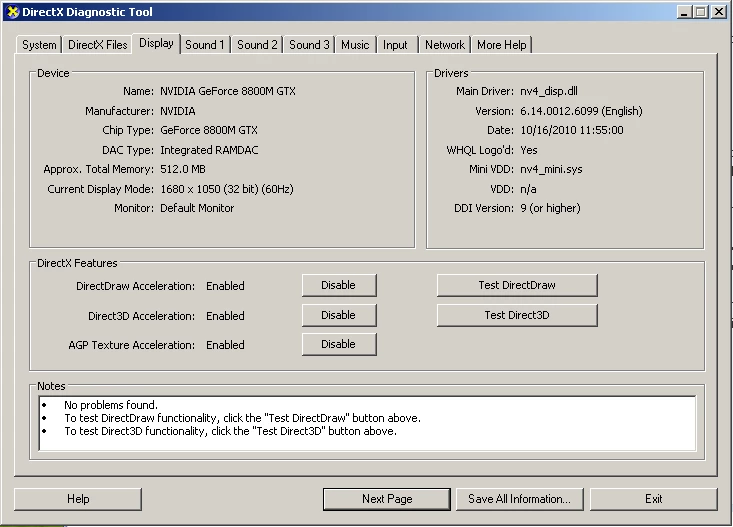Viewport: 733px width, 527px height.
Task: Open the DirectX Files tab
Action: (x=97, y=45)
